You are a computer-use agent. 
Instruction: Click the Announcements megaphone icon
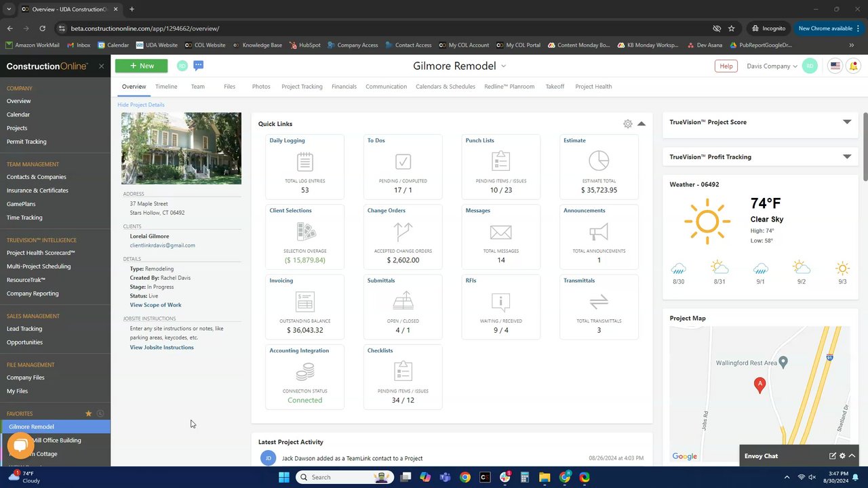(x=599, y=232)
